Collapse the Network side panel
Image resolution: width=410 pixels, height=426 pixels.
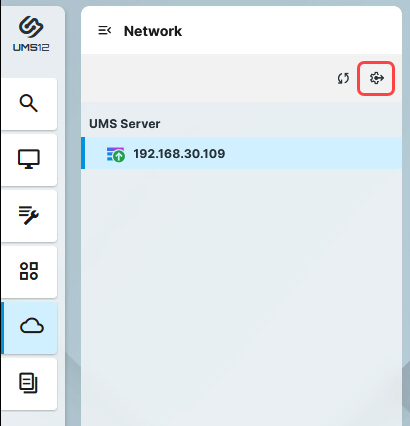coord(105,31)
